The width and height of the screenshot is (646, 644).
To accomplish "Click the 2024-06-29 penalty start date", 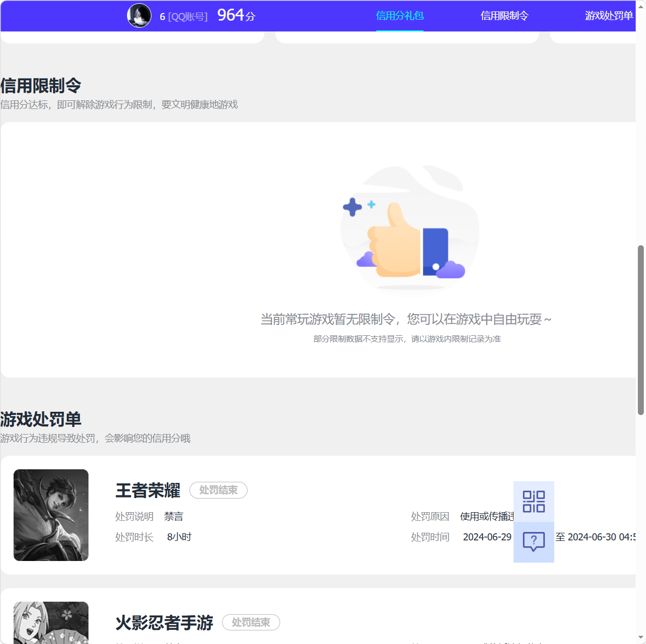I will (x=487, y=537).
